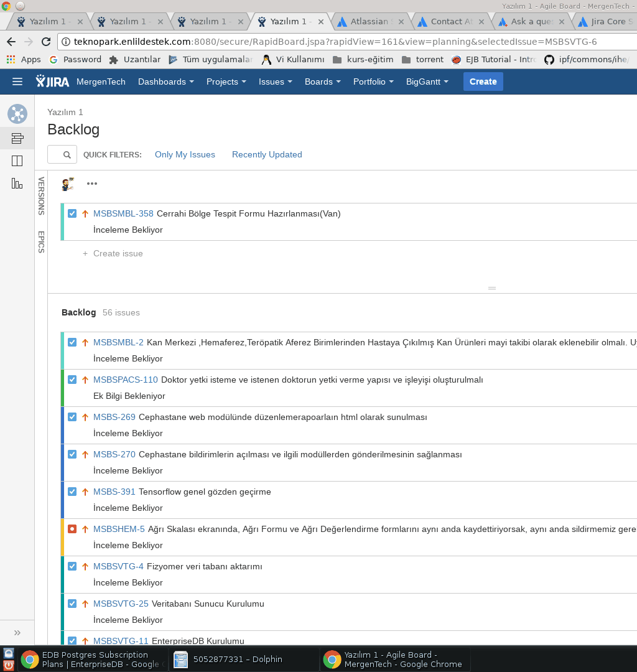Viewport: 637px width, 672px height.
Task: Click the priority arrow of MSBSHEM-5
Action: (85, 529)
